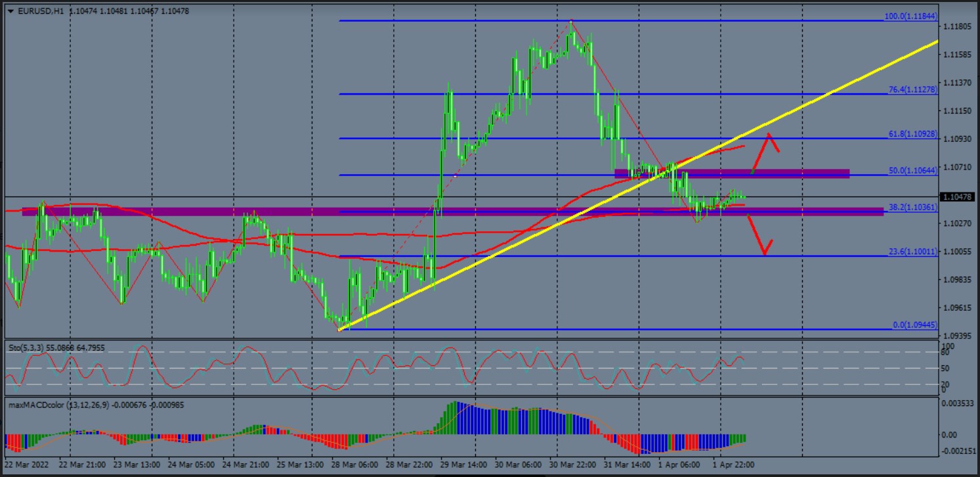Select the 38.2(1.10361) Fibonacci level label
Image resolution: width=980 pixels, height=477 pixels.
pyautogui.click(x=913, y=207)
